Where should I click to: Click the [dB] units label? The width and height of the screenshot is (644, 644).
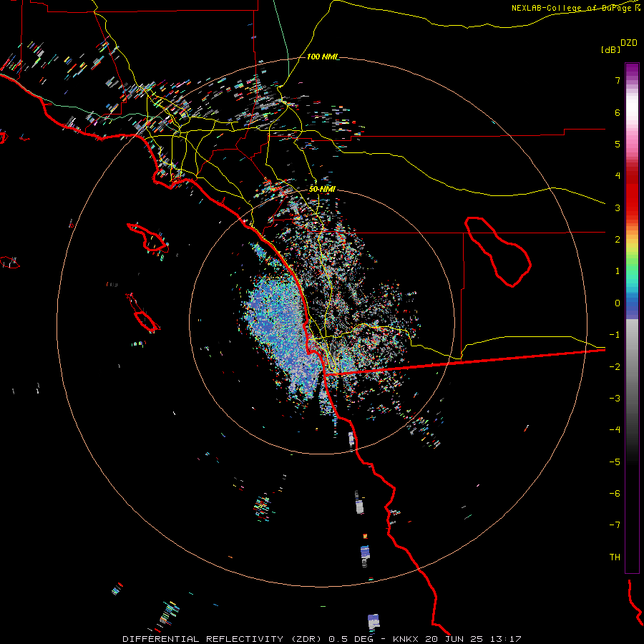point(610,49)
